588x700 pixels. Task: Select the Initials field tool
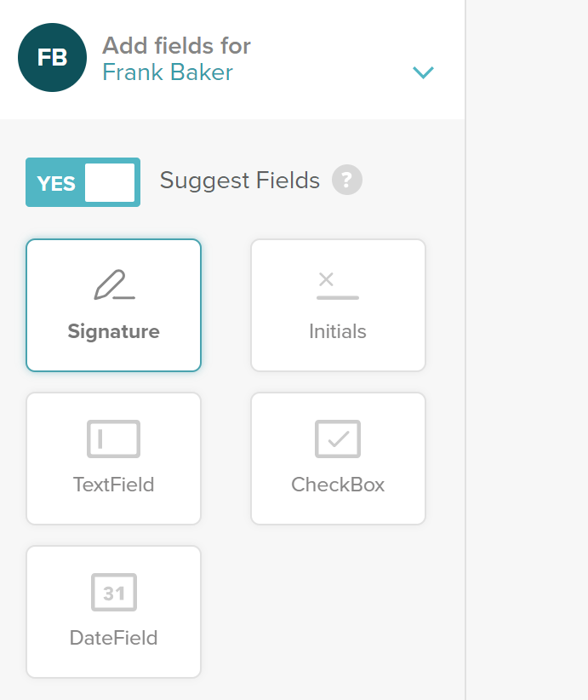338,305
